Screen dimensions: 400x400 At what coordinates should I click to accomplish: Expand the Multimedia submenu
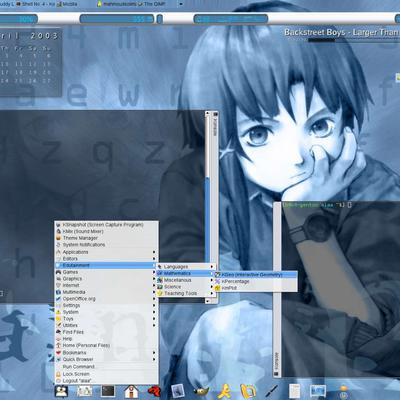click(106, 292)
